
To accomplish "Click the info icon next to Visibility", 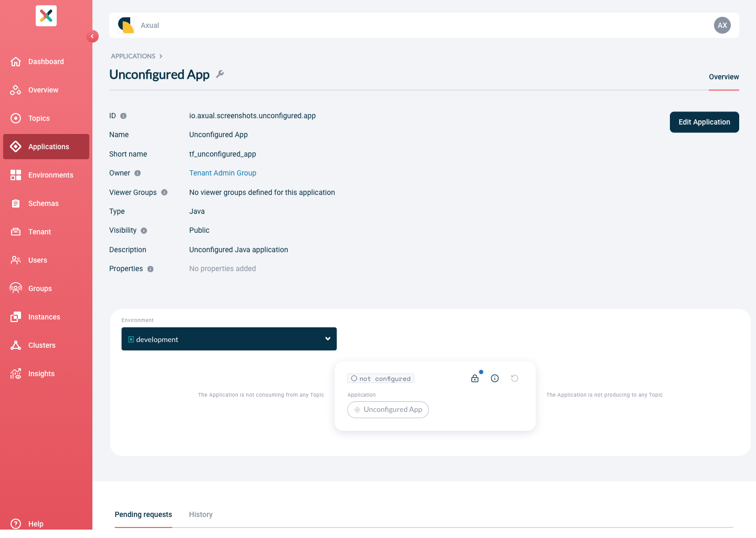I will tap(144, 231).
